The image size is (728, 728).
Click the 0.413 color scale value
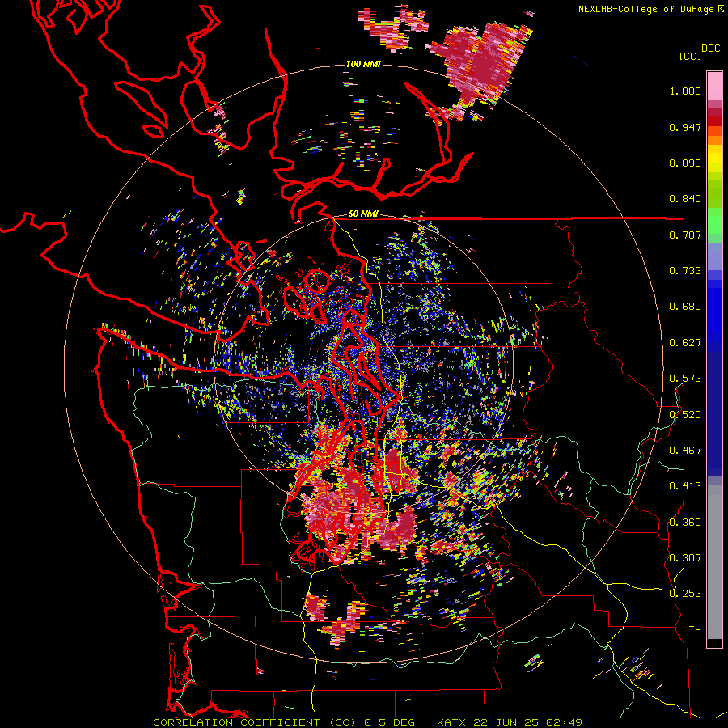pos(685,486)
